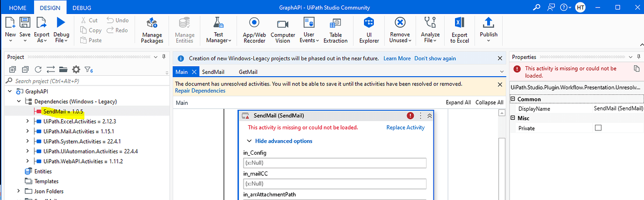Image resolution: width=644 pixels, height=200 pixels.
Task: Collapse the Common property group
Action: point(513,99)
